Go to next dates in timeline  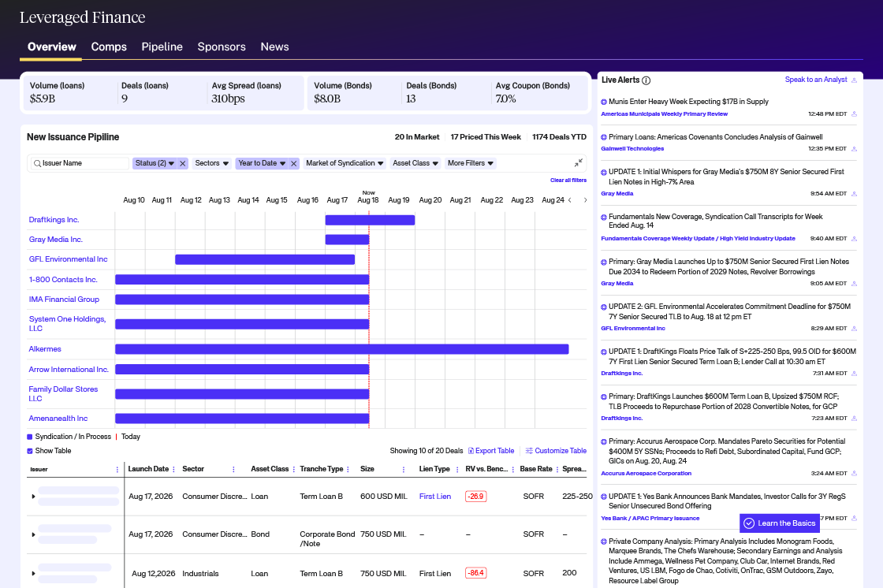[x=585, y=200]
